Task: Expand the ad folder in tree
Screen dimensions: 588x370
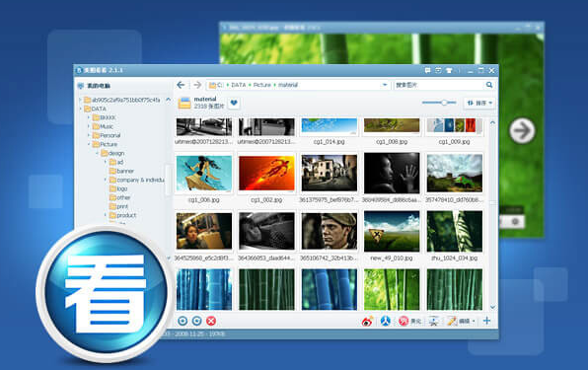Action: [x=106, y=162]
